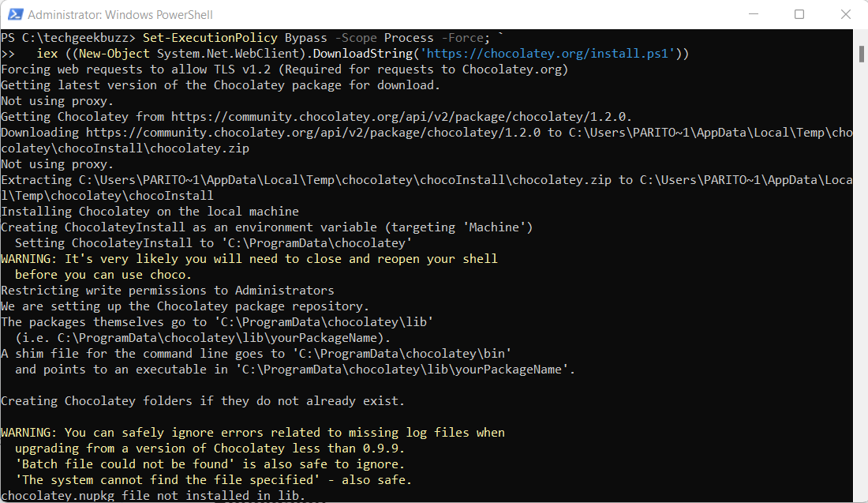Viewport: 868px width, 503px height.
Task: Click the '-Force' parameter text
Action: coord(462,38)
